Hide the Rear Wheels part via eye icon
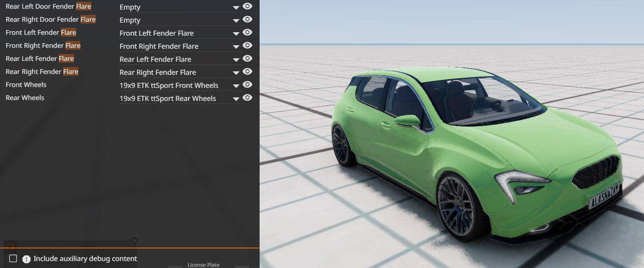Viewport: 644px width, 268px height. click(x=247, y=98)
